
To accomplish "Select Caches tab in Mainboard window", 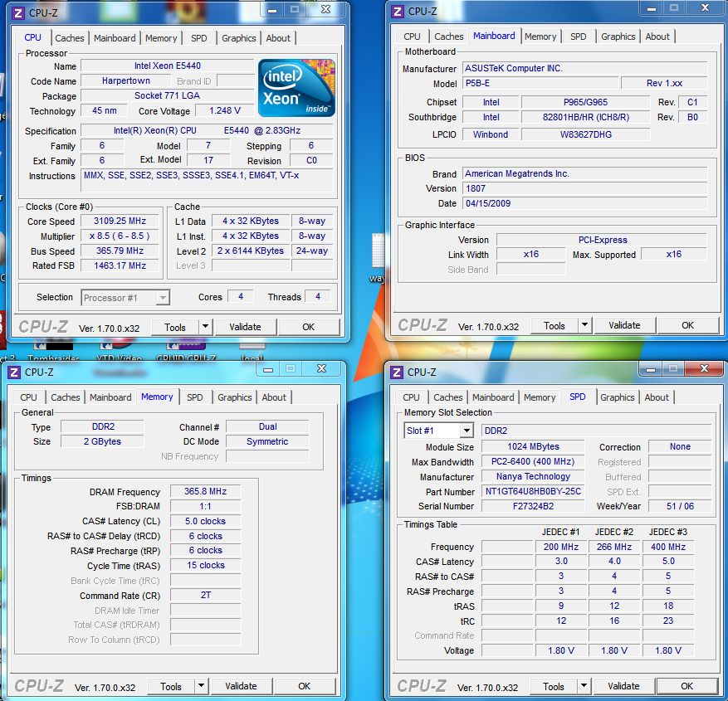I will point(449,37).
